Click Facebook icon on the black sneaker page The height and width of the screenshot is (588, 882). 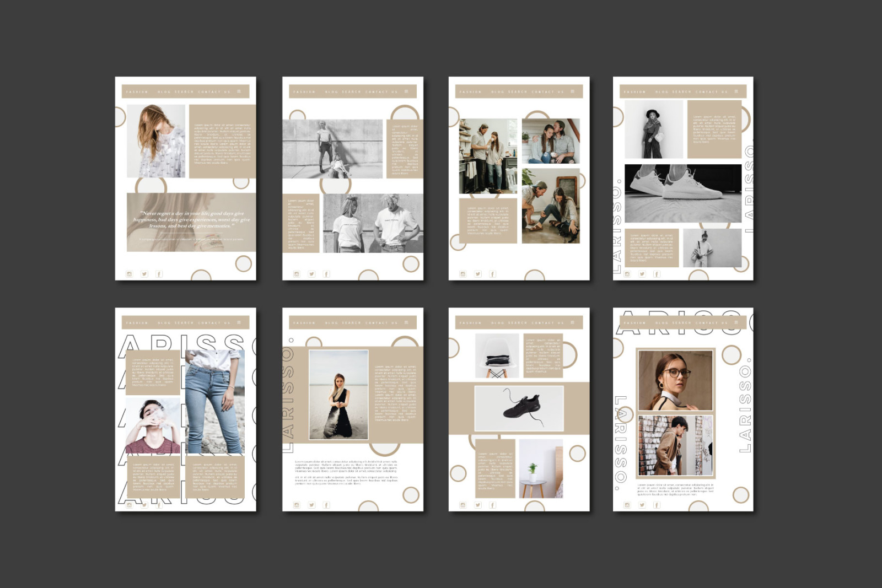tap(492, 505)
